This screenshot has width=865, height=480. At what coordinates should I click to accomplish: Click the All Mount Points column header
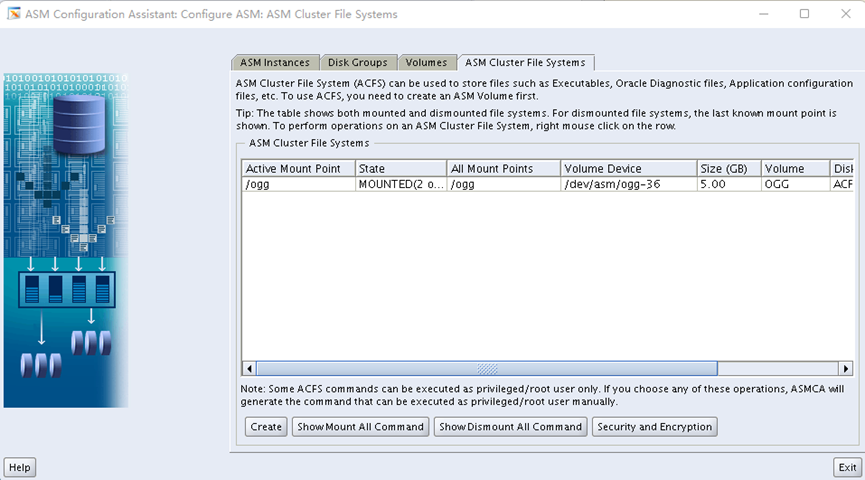tap(504, 168)
